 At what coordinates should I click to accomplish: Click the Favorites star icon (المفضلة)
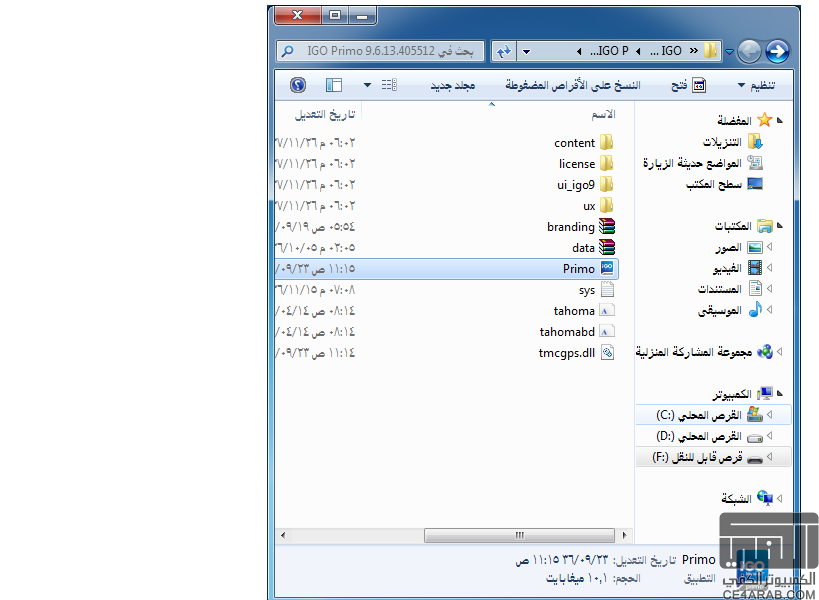point(765,120)
